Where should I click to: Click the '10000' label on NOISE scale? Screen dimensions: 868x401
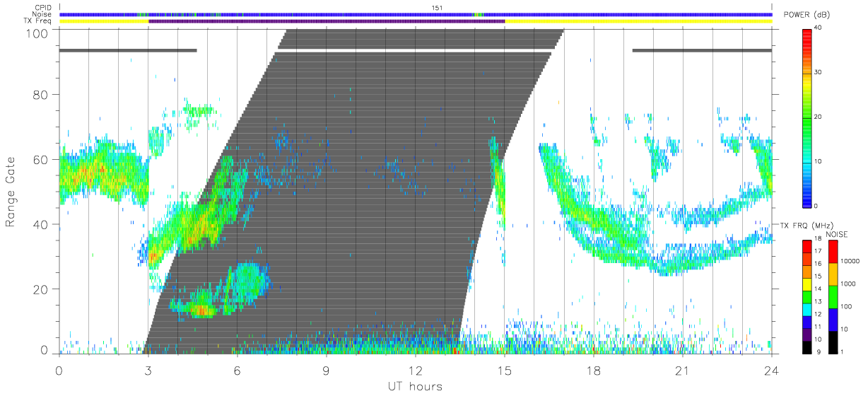(x=850, y=260)
